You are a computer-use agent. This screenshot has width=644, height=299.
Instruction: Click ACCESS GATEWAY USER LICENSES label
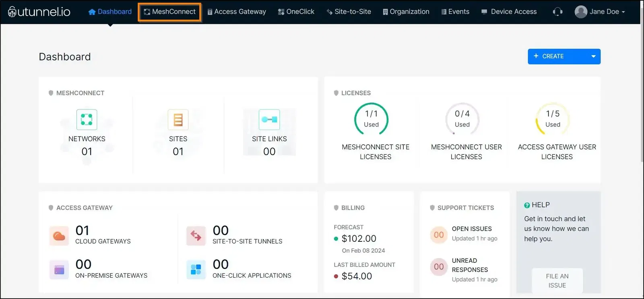(557, 152)
